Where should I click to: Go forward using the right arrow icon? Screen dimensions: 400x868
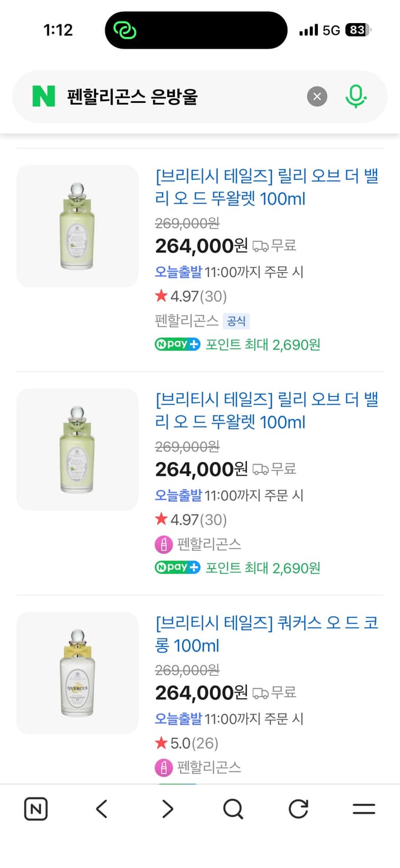tap(166, 809)
